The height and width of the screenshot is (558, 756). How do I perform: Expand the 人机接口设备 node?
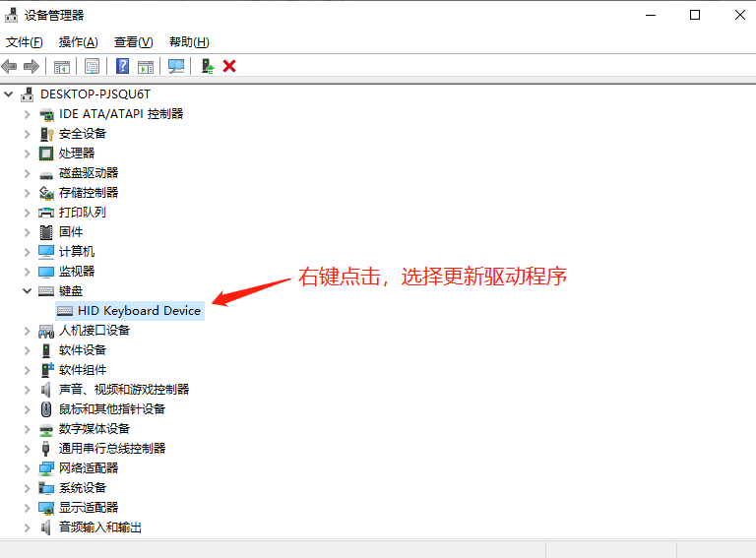(28, 331)
